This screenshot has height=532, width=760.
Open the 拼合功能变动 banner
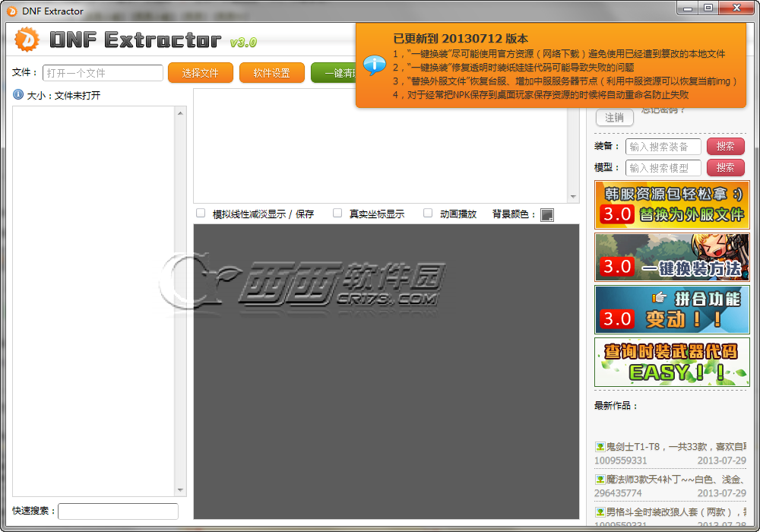click(672, 310)
